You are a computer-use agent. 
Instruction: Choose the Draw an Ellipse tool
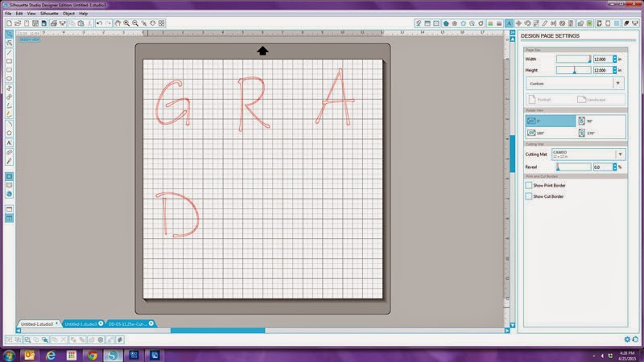coord(9,79)
